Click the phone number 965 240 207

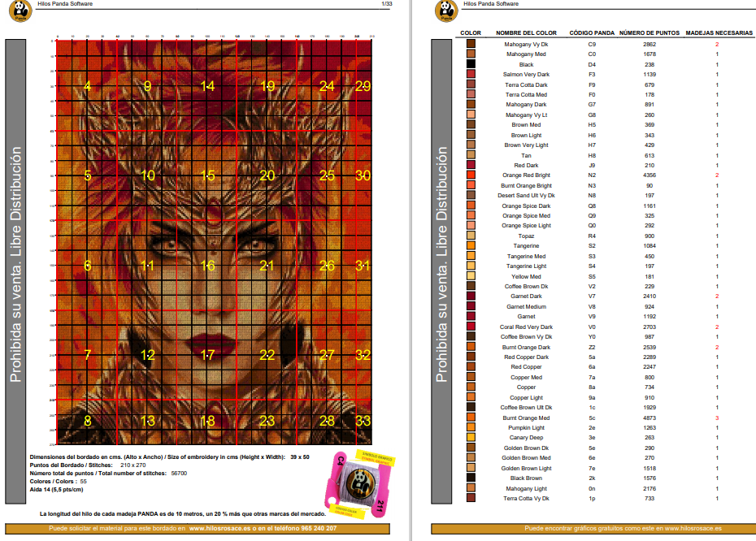319,528
